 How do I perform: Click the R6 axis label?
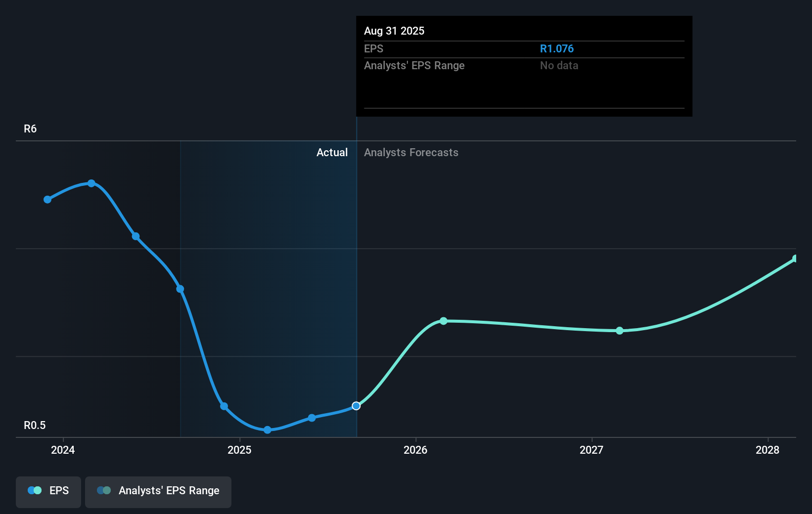pos(30,128)
